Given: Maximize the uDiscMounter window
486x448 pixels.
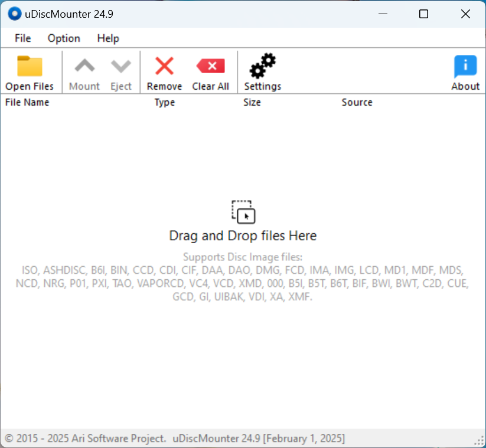Looking at the screenshot, I should [424, 14].
